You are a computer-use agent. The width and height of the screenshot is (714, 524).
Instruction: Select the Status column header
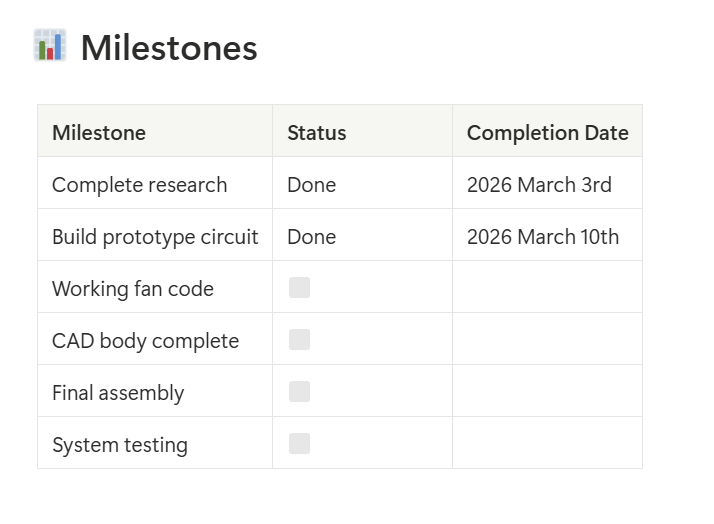tap(316, 133)
